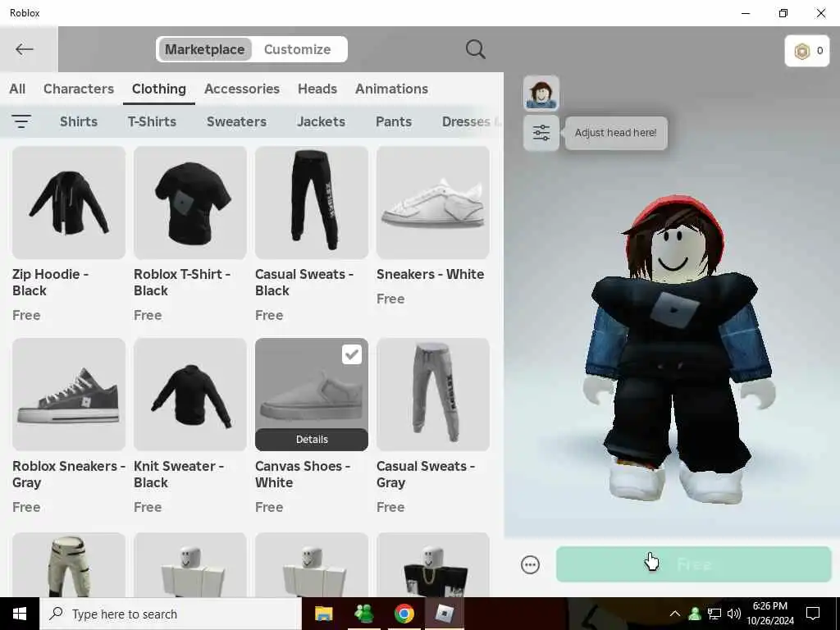This screenshot has width=840, height=630.
Task: Select the Sneakers - White thumbnail
Action: click(433, 203)
